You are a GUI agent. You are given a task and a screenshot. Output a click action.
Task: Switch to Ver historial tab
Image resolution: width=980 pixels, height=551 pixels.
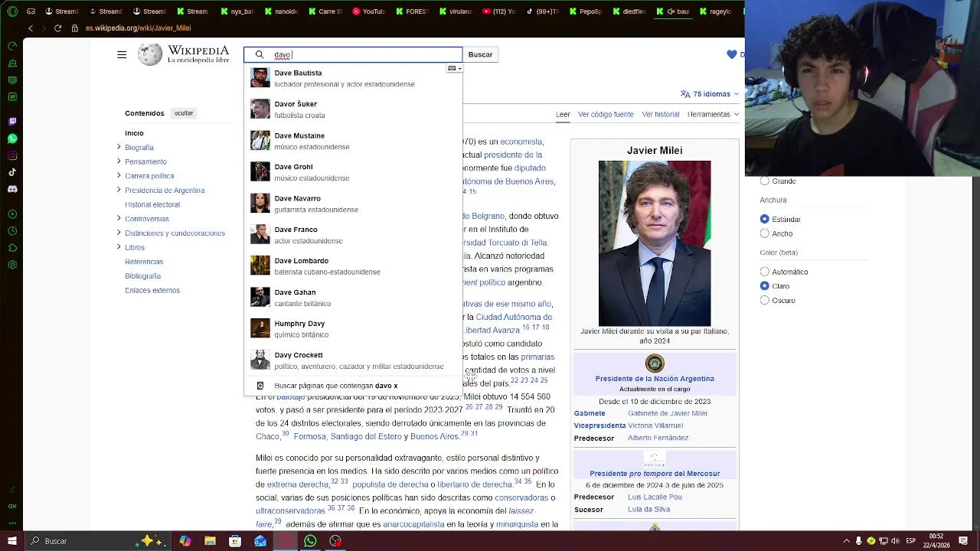(661, 114)
